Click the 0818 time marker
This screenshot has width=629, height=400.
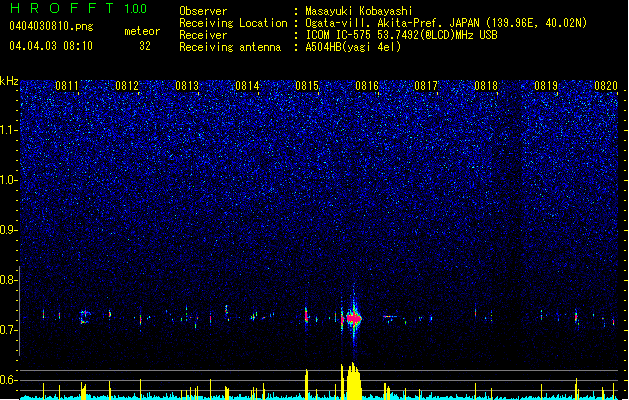(486, 86)
